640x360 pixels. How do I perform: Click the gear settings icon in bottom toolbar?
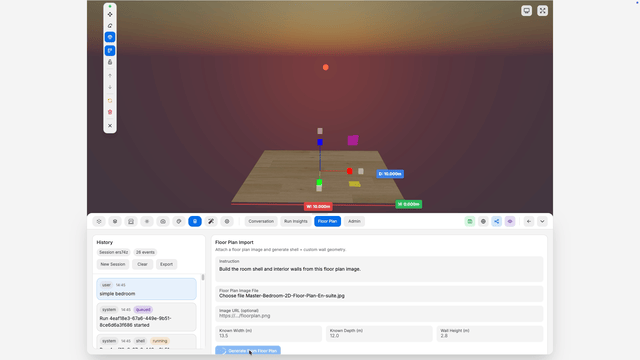pos(227,221)
